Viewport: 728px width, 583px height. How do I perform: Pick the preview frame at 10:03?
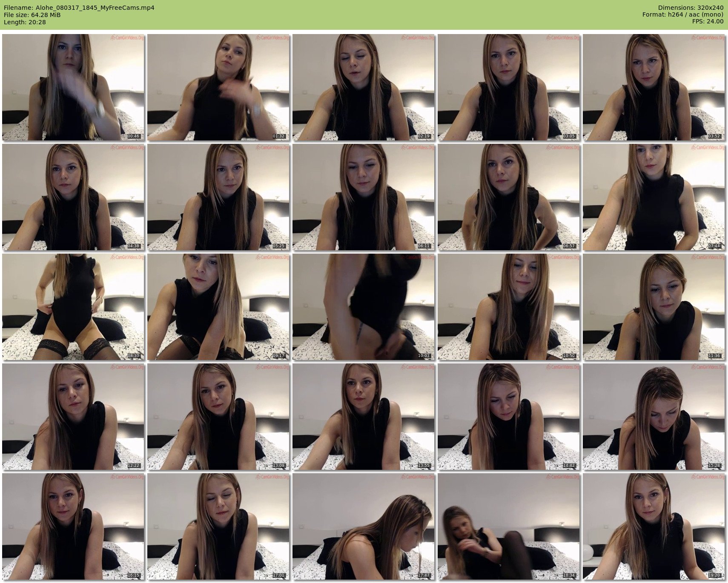click(x=364, y=307)
